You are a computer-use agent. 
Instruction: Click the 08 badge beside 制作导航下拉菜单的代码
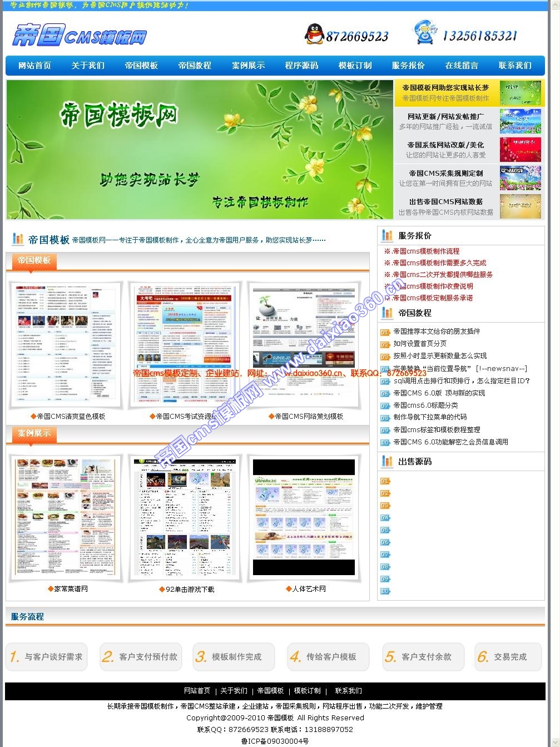pyautogui.click(x=385, y=418)
